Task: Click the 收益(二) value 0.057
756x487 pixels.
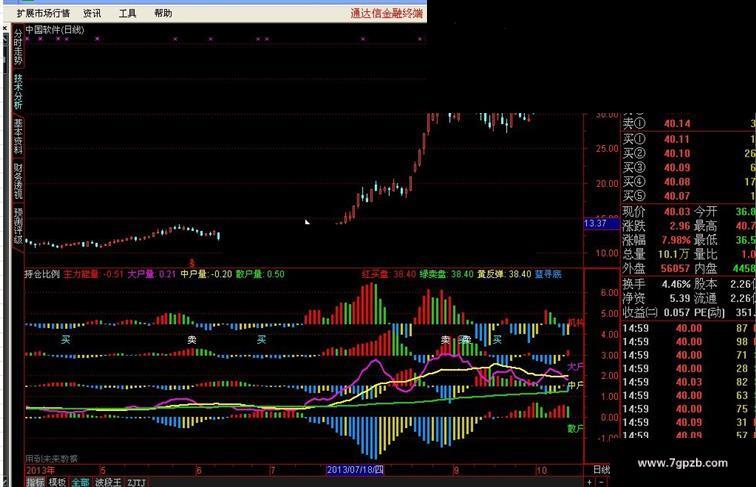Action: click(676, 312)
